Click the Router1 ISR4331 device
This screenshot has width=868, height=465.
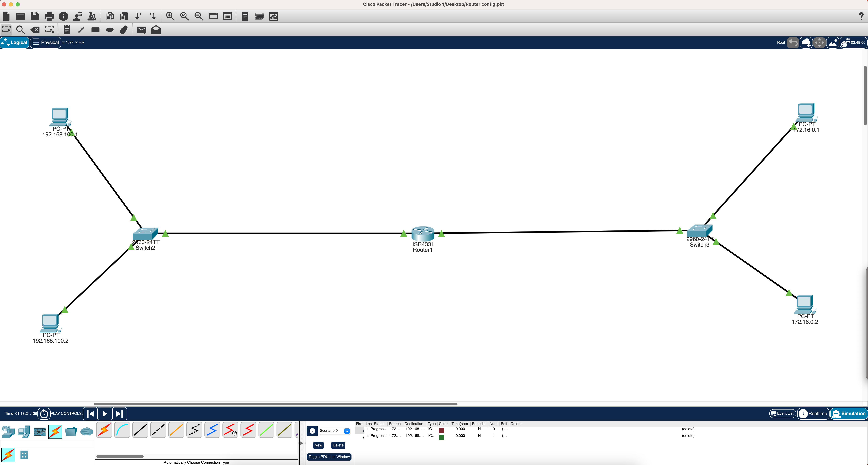click(x=423, y=233)
